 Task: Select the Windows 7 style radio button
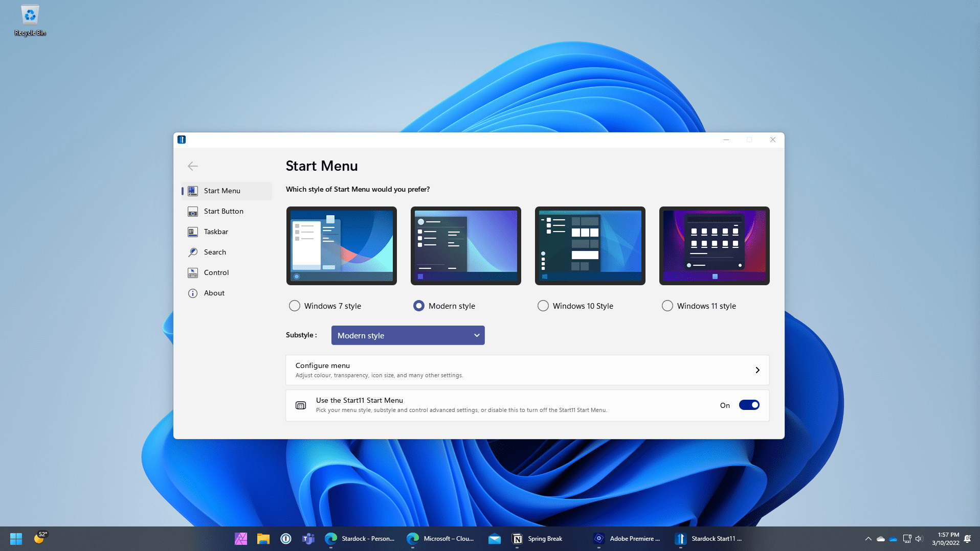click(294, 306)
